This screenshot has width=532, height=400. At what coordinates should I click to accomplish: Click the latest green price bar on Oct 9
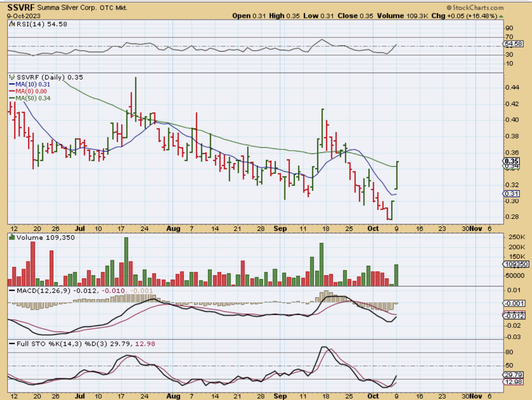coord(396,175)
